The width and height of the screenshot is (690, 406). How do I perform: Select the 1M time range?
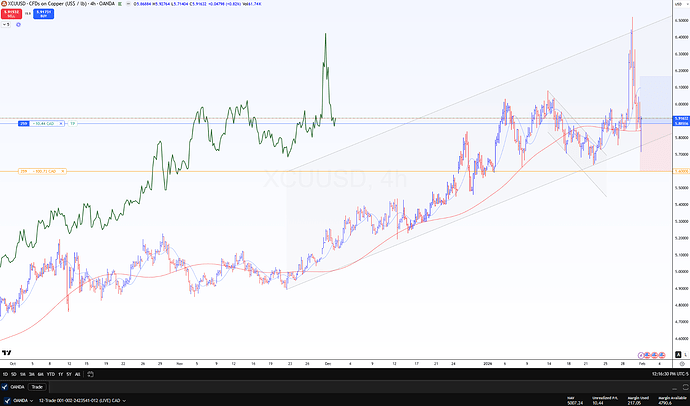(x=22, y=374)
